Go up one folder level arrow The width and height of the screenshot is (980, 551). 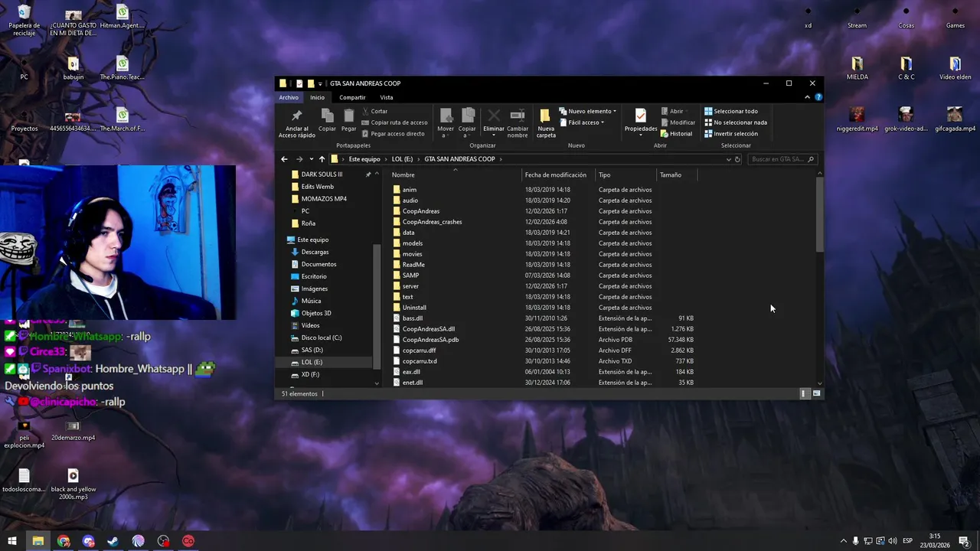[x=322, y=159]
